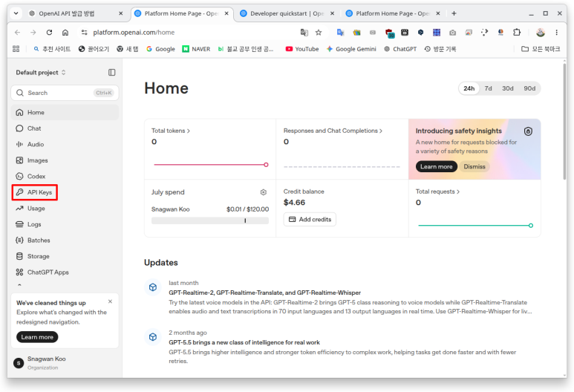Screen dimensions: 574x392
Task: Focus the sidebar Search field
Action: 65,93
